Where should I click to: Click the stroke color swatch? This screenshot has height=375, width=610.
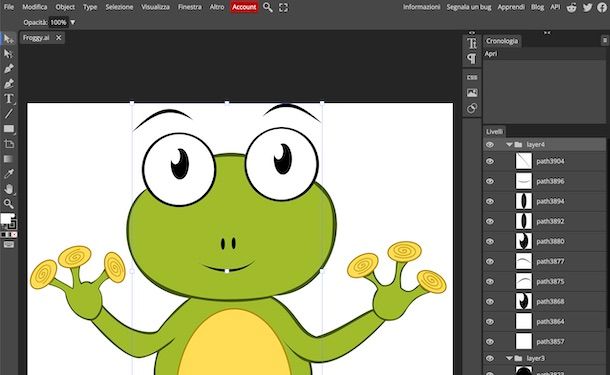coord(12,224)
